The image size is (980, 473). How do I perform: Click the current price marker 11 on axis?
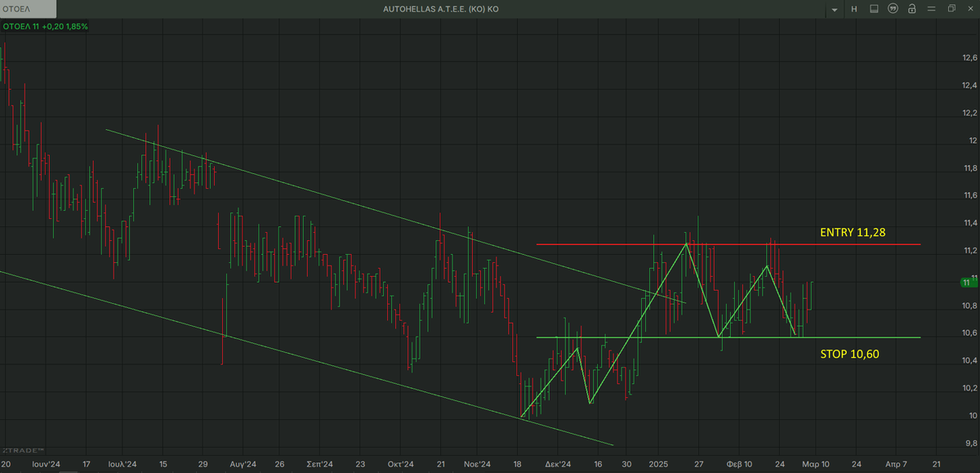pyautogui.click(x=968, y=282)
